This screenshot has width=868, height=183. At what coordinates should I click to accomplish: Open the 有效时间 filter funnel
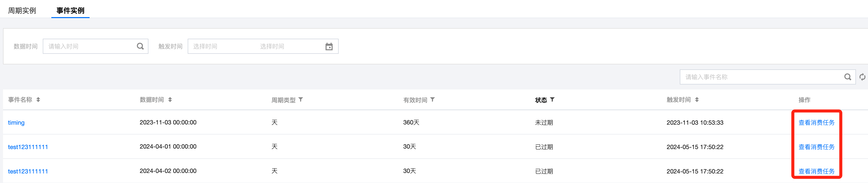point(432,100)
